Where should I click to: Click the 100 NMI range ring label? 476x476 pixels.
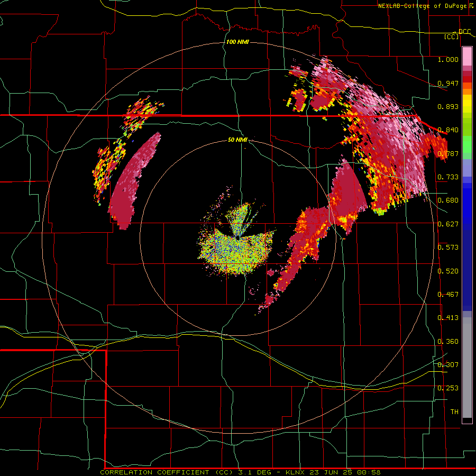click(237, 42)
